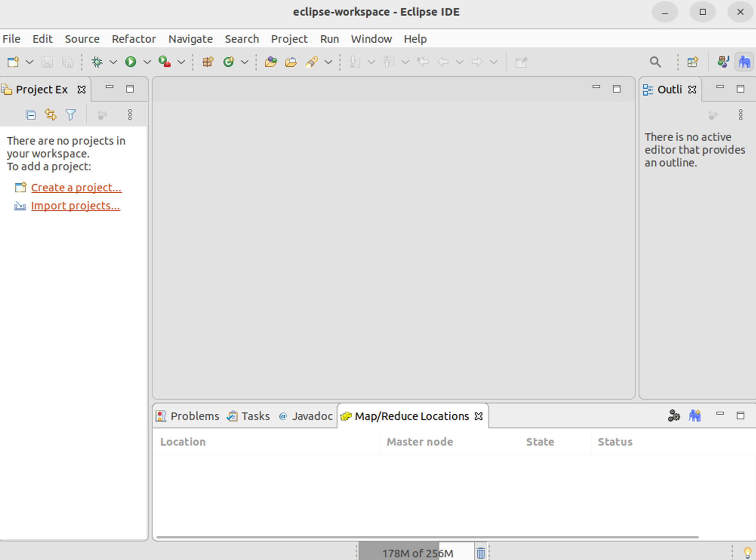Click the Run Last Tool icon with red toolbox

165,62
